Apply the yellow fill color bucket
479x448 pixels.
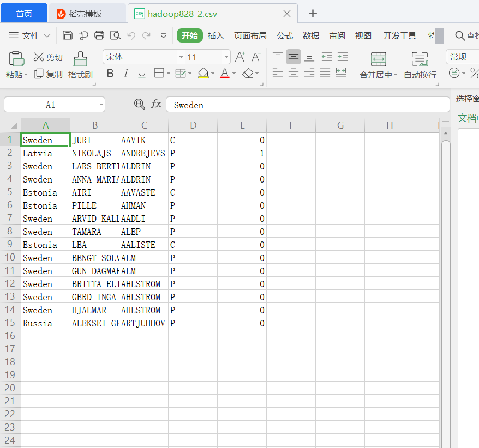203,73
